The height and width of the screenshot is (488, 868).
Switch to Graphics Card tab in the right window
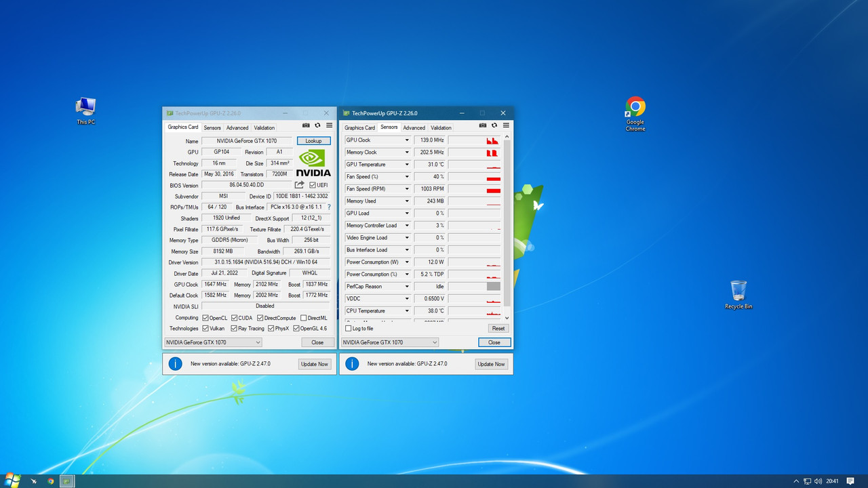pos(359,127)
